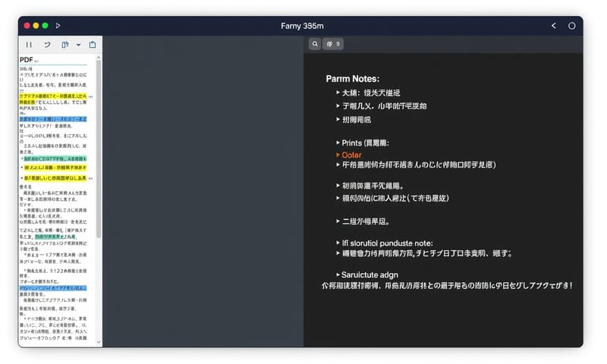
Task: Click the orange Ootar note line
Action: tap(351, 155)
